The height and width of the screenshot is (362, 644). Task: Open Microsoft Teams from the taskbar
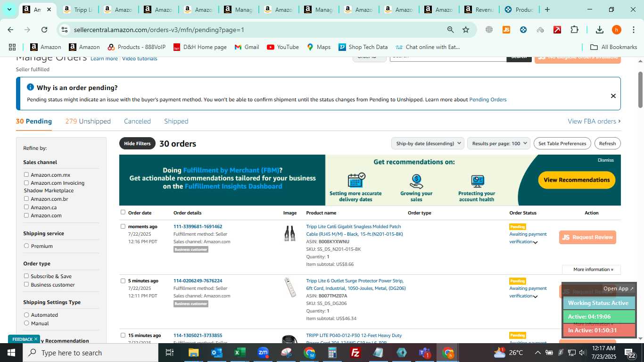click(x=424, y=353)
